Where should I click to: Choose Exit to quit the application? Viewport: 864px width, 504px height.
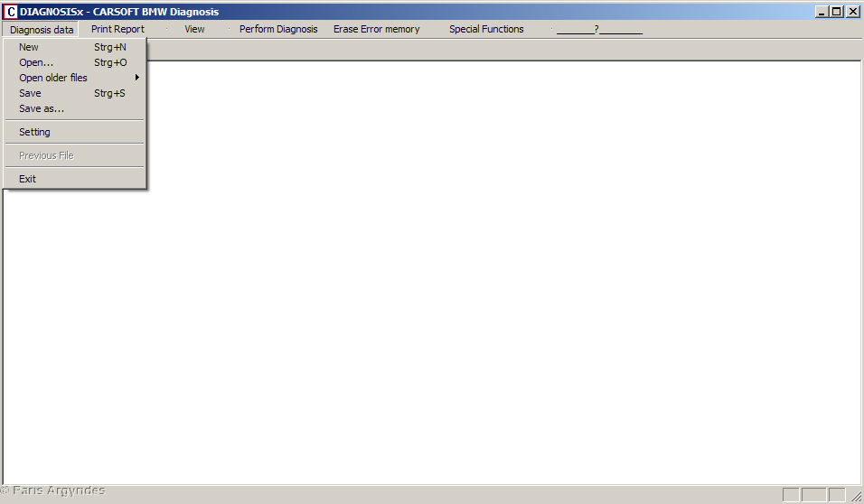click(x=74, y=179)
